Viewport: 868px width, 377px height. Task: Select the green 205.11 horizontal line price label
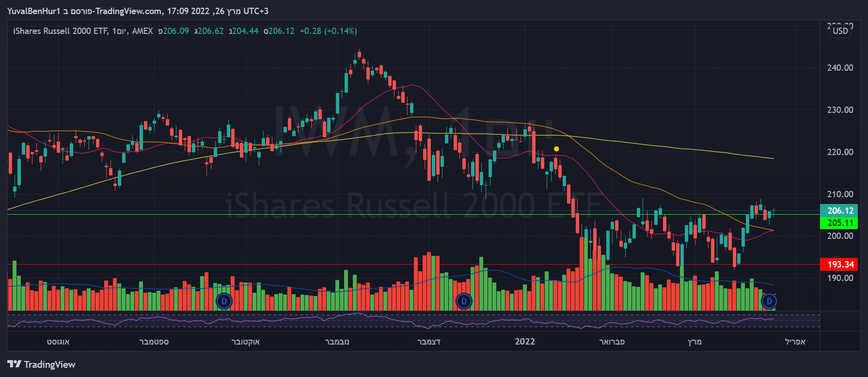point(839,223)
